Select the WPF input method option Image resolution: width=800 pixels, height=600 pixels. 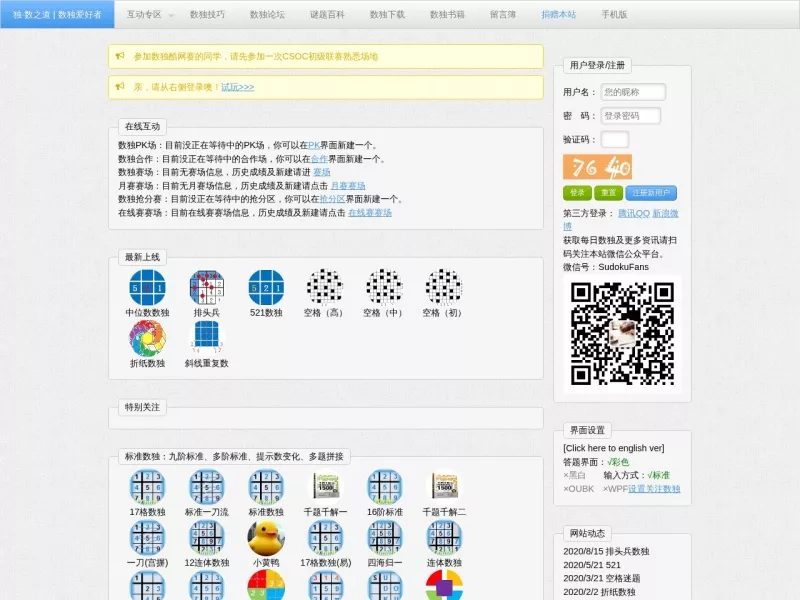pyautogui.click(x=615, y=489)
